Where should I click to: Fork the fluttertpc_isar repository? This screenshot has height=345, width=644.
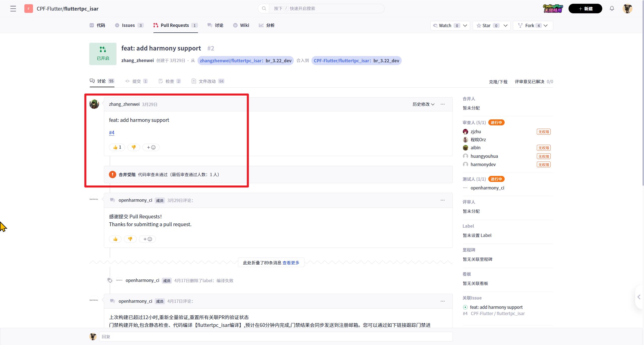click(x=526, y=26)
